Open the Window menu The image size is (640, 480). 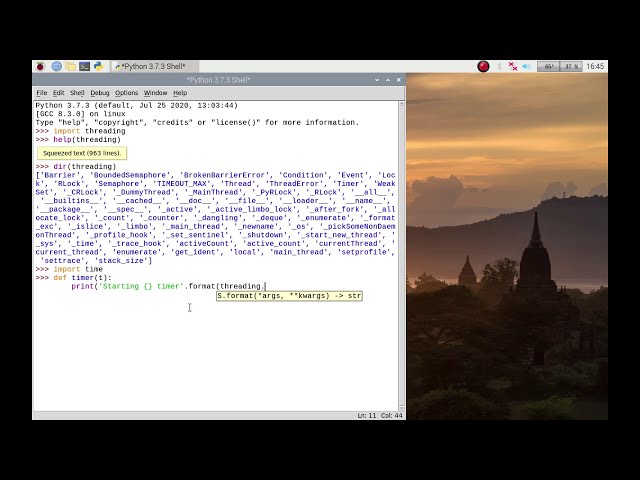(x=155, y=93)
